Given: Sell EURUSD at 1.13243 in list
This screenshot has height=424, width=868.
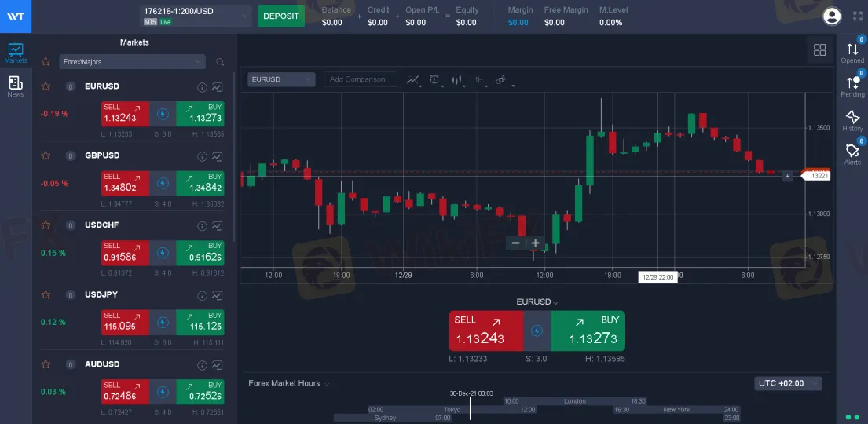Looking at the screenshot, I should (x=125, y=114).
